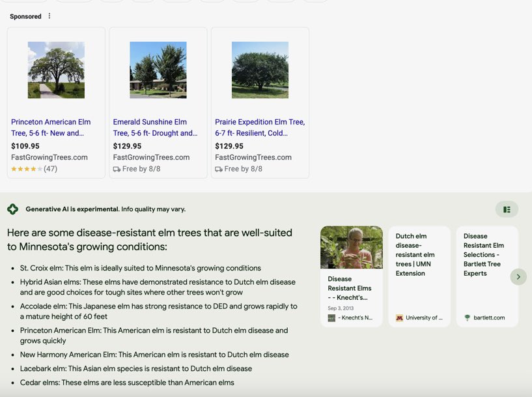This screenshot has width=532, height=397.
Task: Advance the sources carousel with the right chevron
Action: [518, 276]
